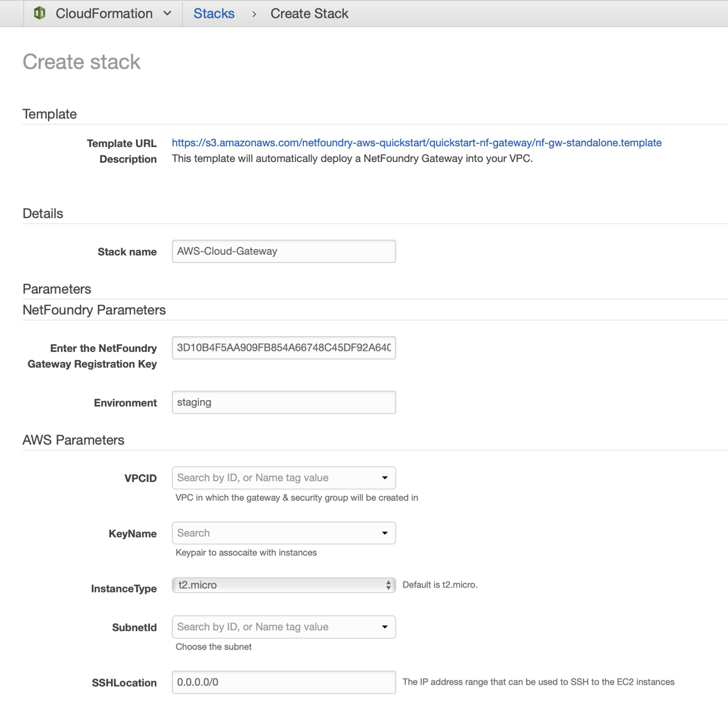728x715 pixels.
Task: Click the 'Parameters' section heading
Action: tap(57, 289)
